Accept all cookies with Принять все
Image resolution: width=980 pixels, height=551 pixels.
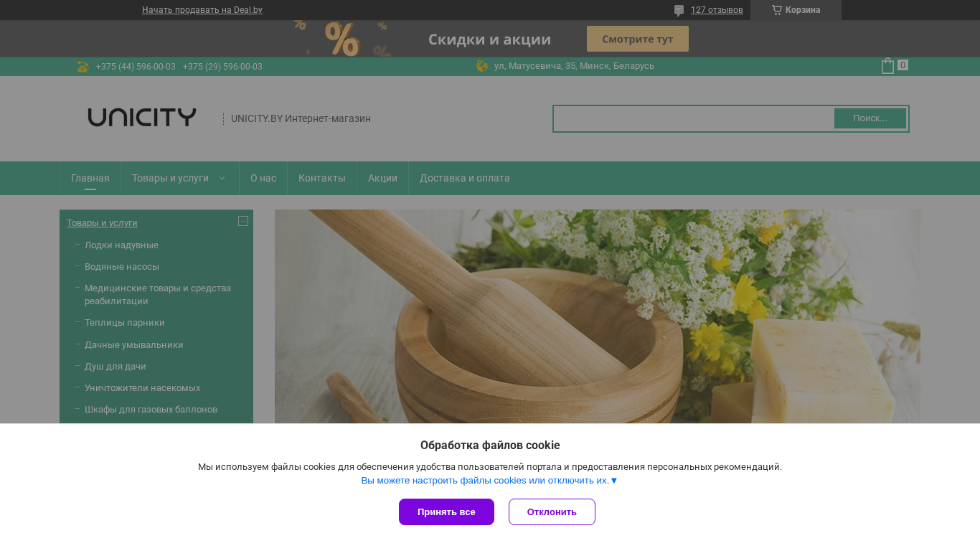(x=446, y=512)
